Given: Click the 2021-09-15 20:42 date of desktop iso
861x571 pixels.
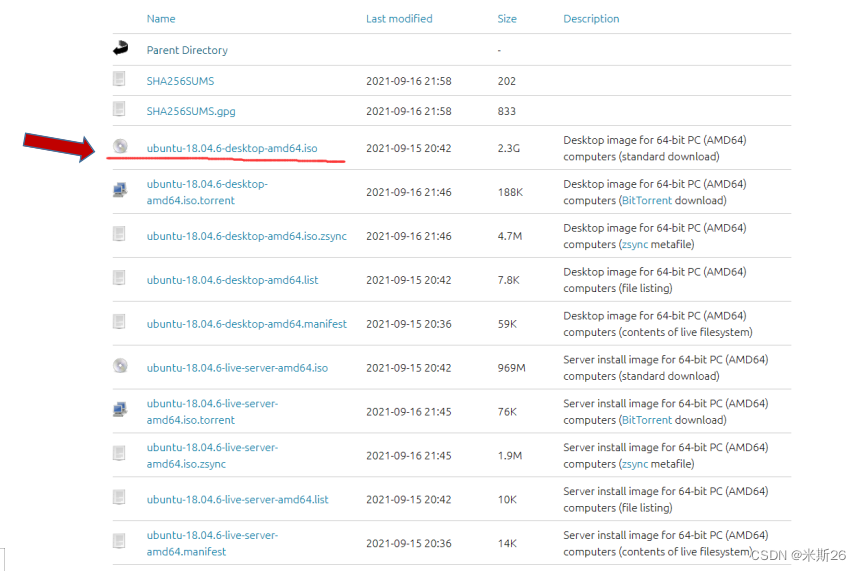Looking at the screenshot, I should 409,148.
